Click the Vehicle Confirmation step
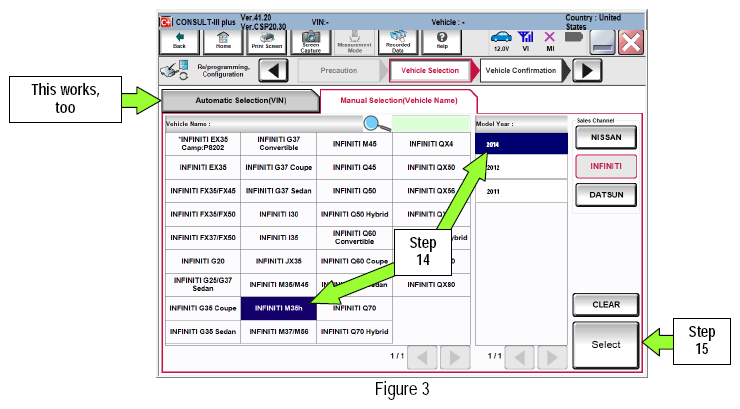 pos(521,71)
